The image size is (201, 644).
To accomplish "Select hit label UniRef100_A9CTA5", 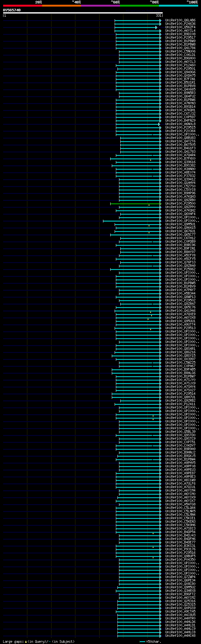I will (x=180, y=612).
